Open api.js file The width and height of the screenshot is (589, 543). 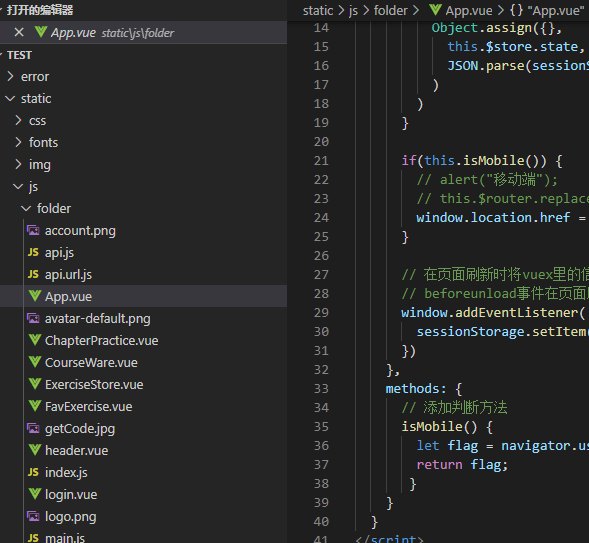tap(59, 253)
